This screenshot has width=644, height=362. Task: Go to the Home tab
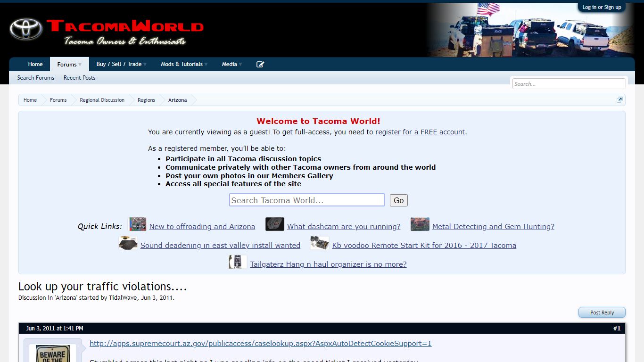tap(35, 64)
